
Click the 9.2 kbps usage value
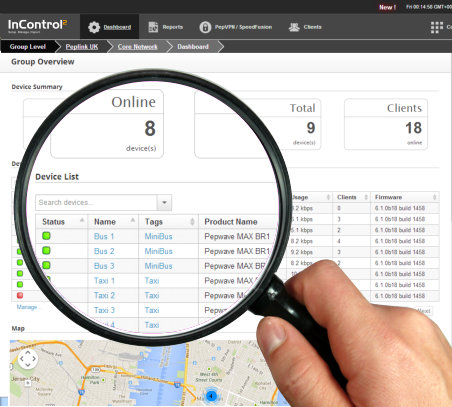301,252
